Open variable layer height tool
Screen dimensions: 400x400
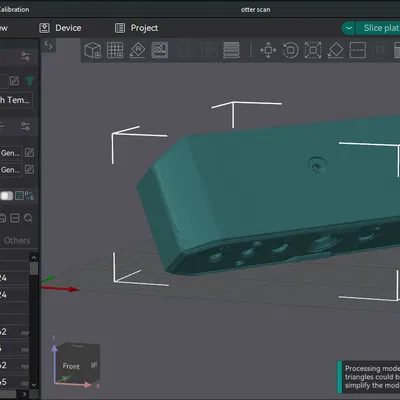[x=231, y=50]
